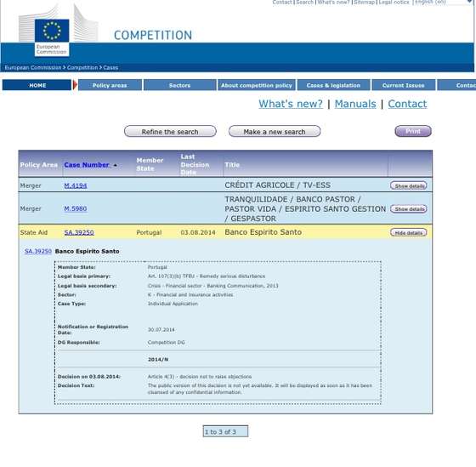Viewport: 476px width, 467px height.
Task: Click Make a new search button
Action: click(275, 132)
